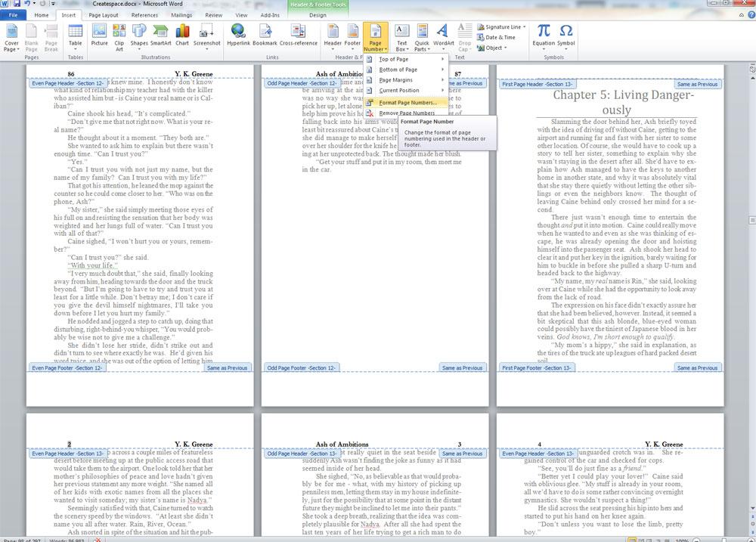The height and width of the screenshot is (542, 756).
Task: Click the SmartArt icon
Action: point(160,35)
